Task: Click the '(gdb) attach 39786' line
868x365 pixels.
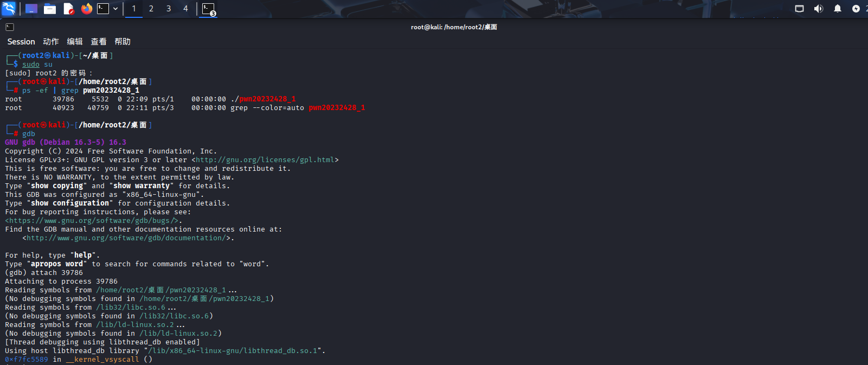Action: tap(44, 273)
